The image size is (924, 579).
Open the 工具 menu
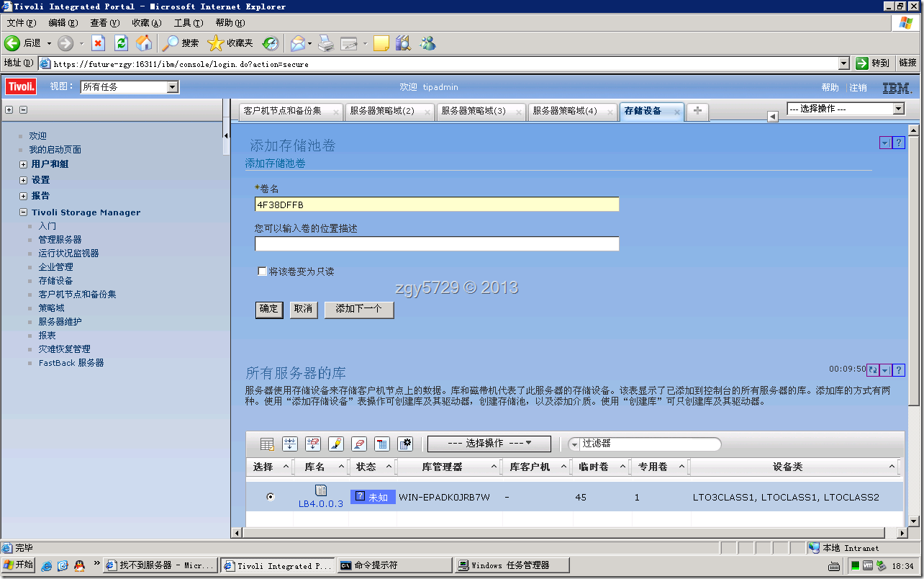pyautogui.click(x=188, y=23)
